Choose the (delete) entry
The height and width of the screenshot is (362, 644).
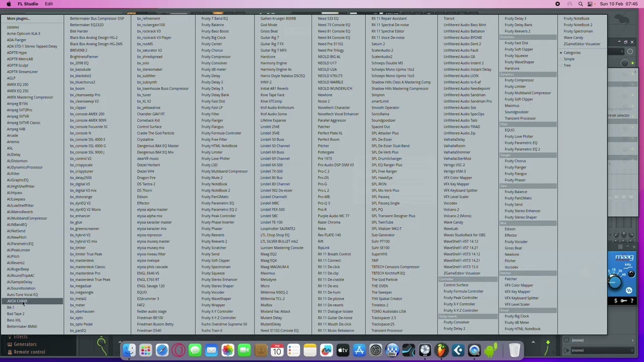[x=13, y=27]
